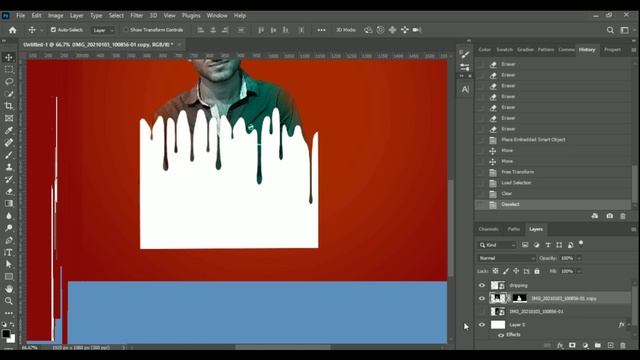Image resolution: width=640 pixels, height=360 pixels.
Task: Collapse Layer 0 effects chevron
Action: (x=629, y=325)
